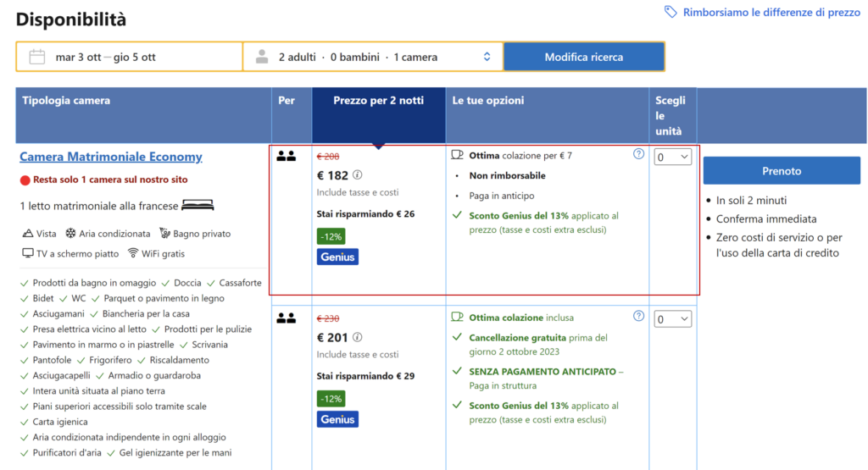Open unit quantity dropdown for € 182 offer

click(x=673, y=157)
